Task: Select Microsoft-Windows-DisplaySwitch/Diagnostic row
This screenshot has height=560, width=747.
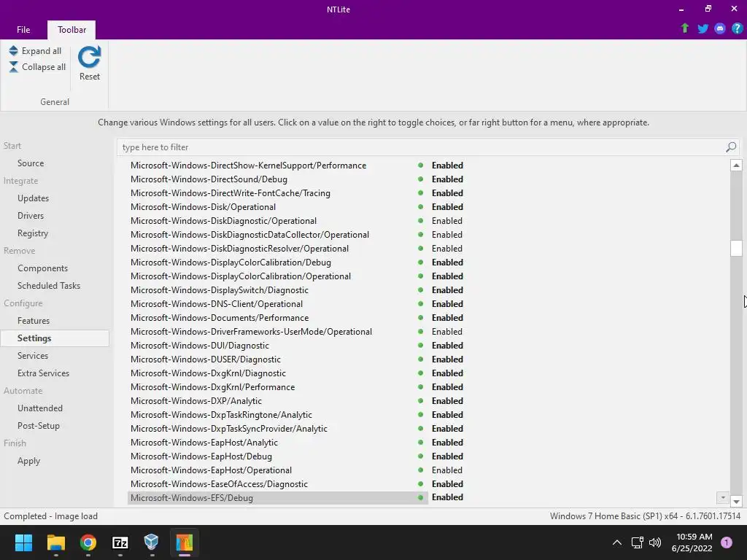Action: pyautogui.click(x=219, y=290)
